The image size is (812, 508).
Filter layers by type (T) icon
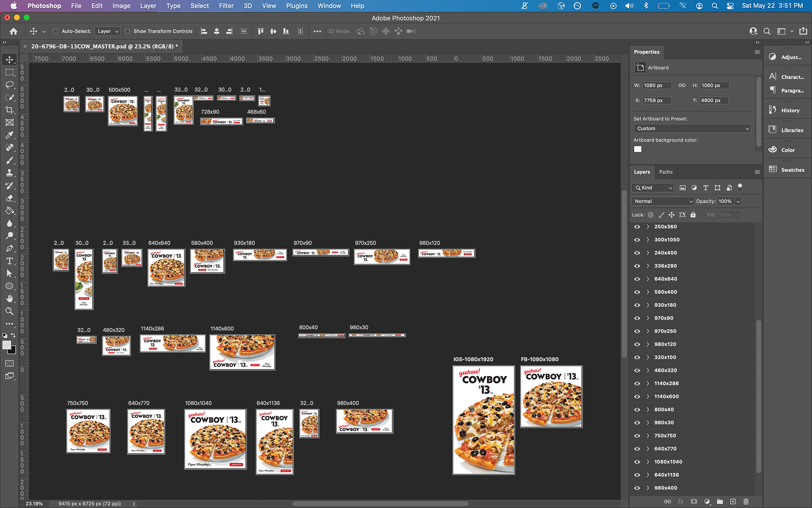click(705, 188)
